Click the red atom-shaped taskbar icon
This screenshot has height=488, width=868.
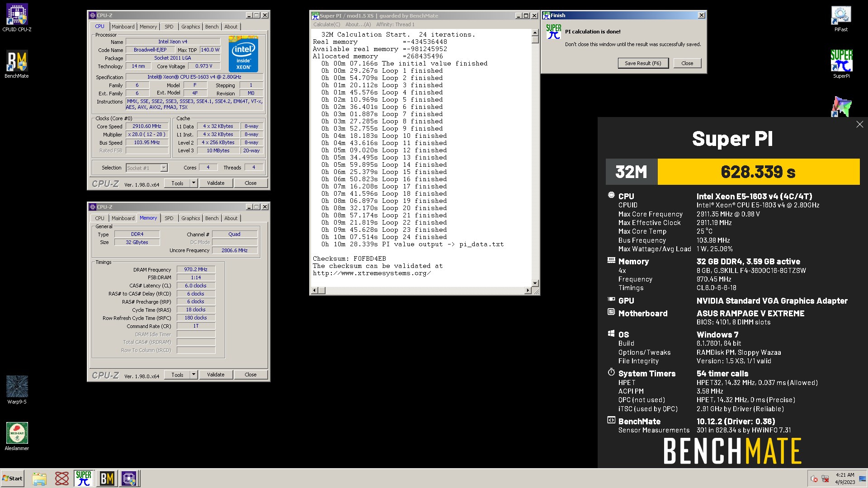click(62, 479)
